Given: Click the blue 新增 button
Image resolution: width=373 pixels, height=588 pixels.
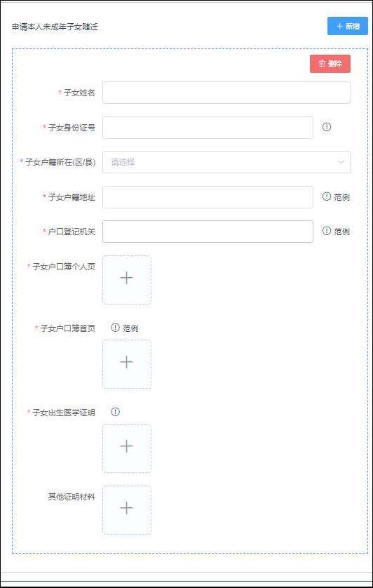Looking at the screenshot, I should pyautogui.click(x=348, y=26).
